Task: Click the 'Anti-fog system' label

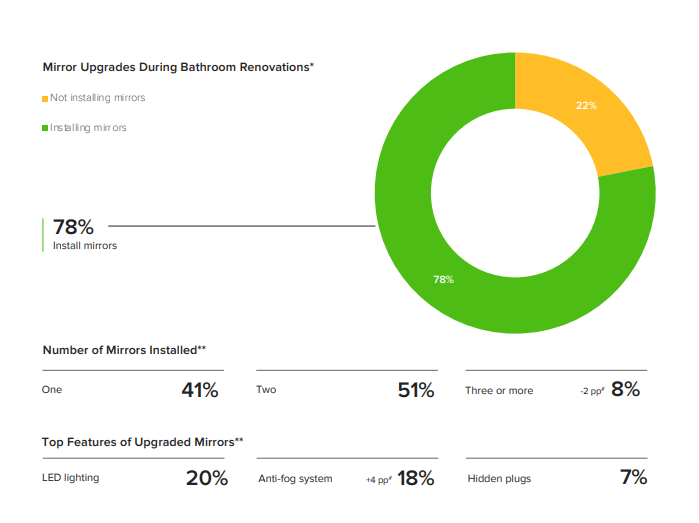Action: 295,478
